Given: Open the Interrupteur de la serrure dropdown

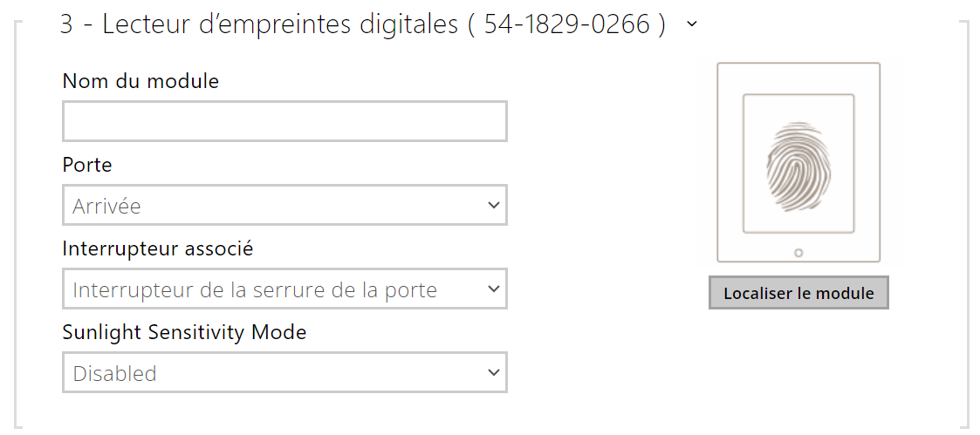Looking at the screenshot, I should pyautogui.click(x=284, y=289).
